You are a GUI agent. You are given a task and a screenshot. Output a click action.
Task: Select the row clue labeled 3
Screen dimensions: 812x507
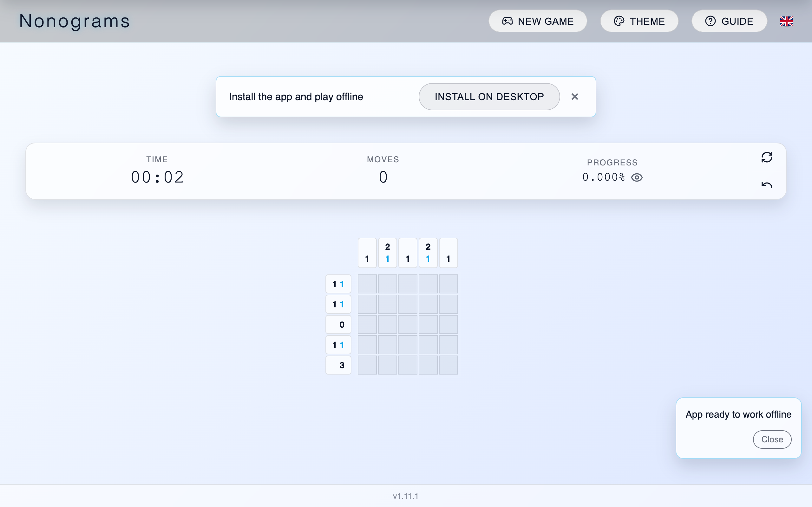[338, 365]
